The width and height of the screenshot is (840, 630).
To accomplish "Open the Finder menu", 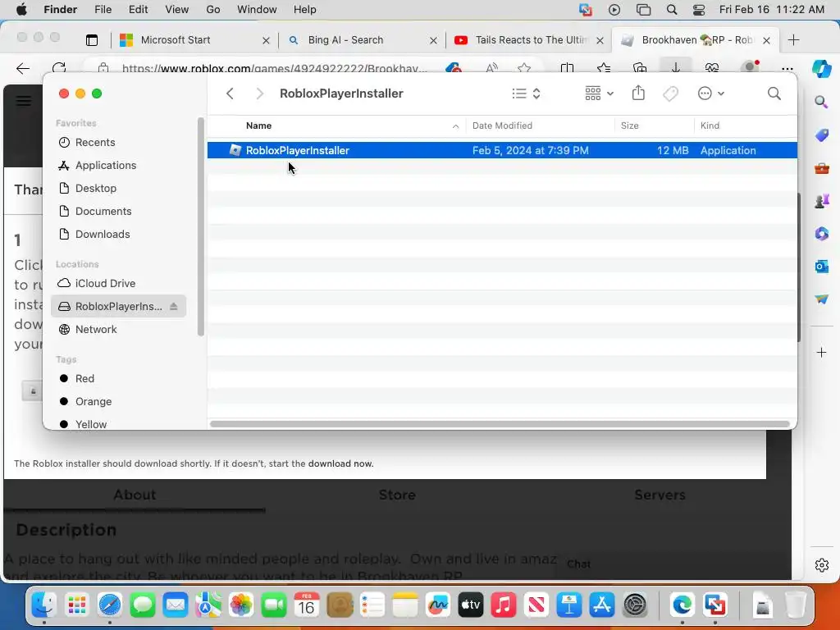I will tap(60, 10).
